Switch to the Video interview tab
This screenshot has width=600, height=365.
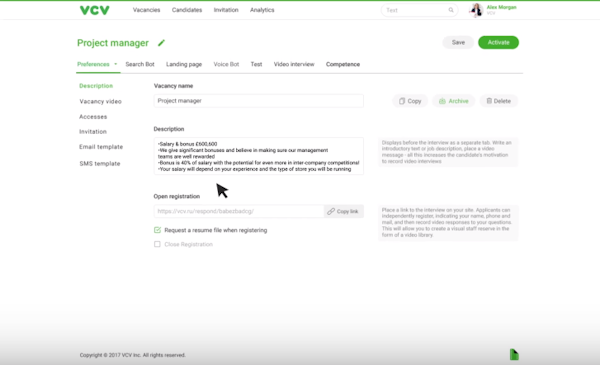(294, 64)
